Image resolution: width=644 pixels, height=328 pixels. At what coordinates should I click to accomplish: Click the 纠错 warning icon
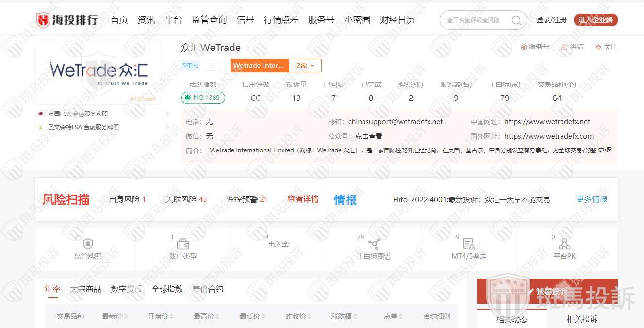(564, 47)
